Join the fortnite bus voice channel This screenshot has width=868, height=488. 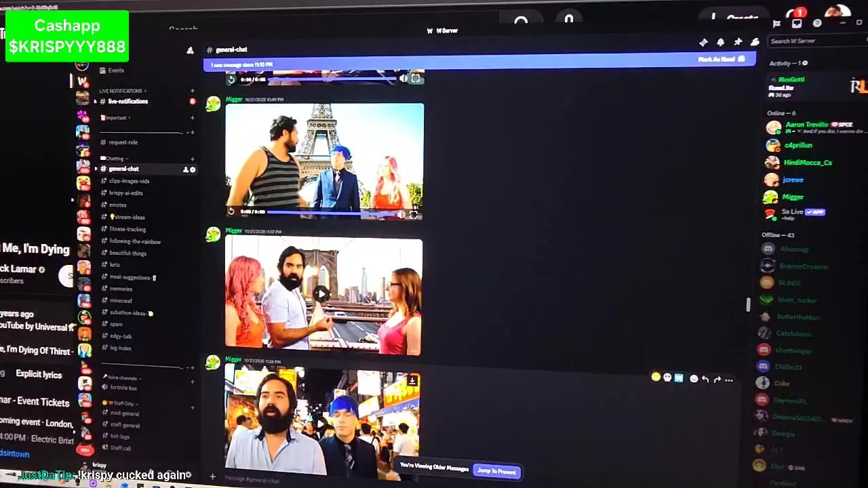(123, 388)
